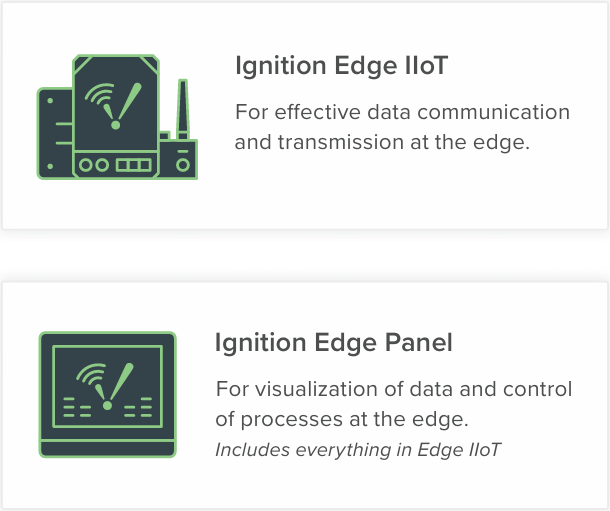This screenshot has width=610, height=511.
Task: Click the server tower beside the IIoT gateway
Action: coord(55,133)
